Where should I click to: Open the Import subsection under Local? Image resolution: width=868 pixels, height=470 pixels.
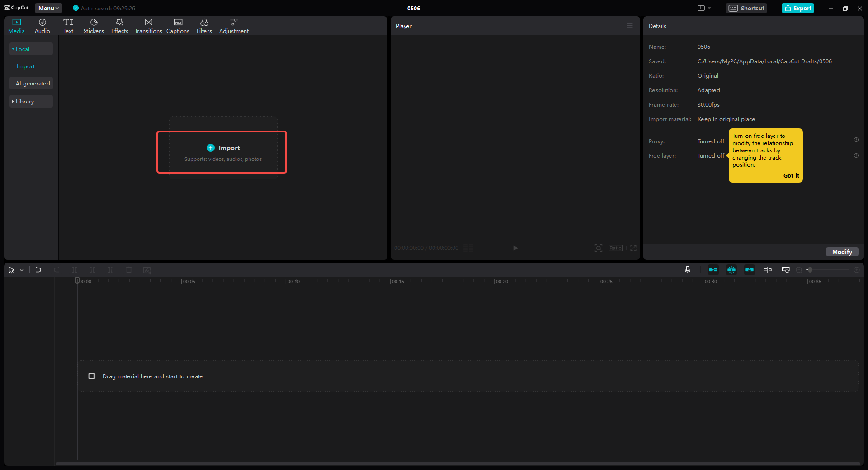[x=25, y=66]
